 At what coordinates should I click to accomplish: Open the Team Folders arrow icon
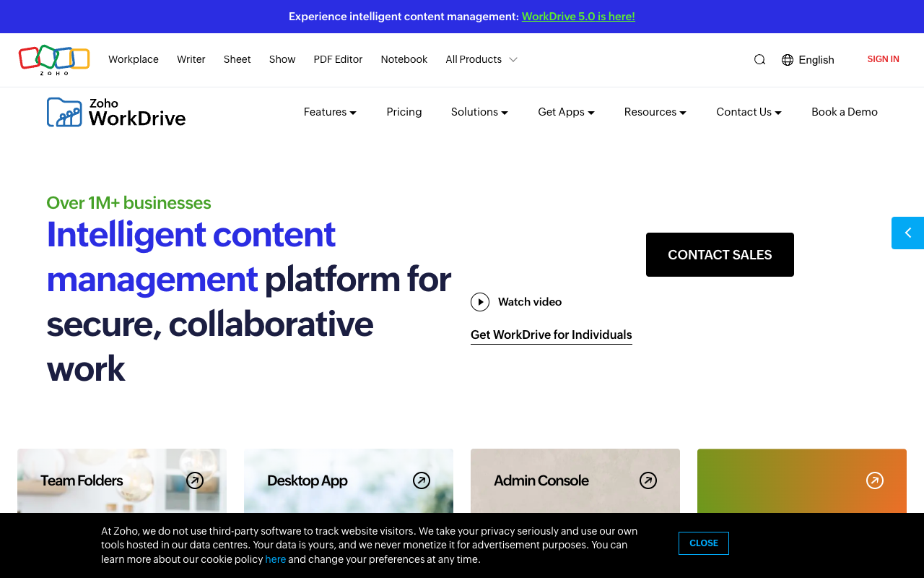[195, 480]
